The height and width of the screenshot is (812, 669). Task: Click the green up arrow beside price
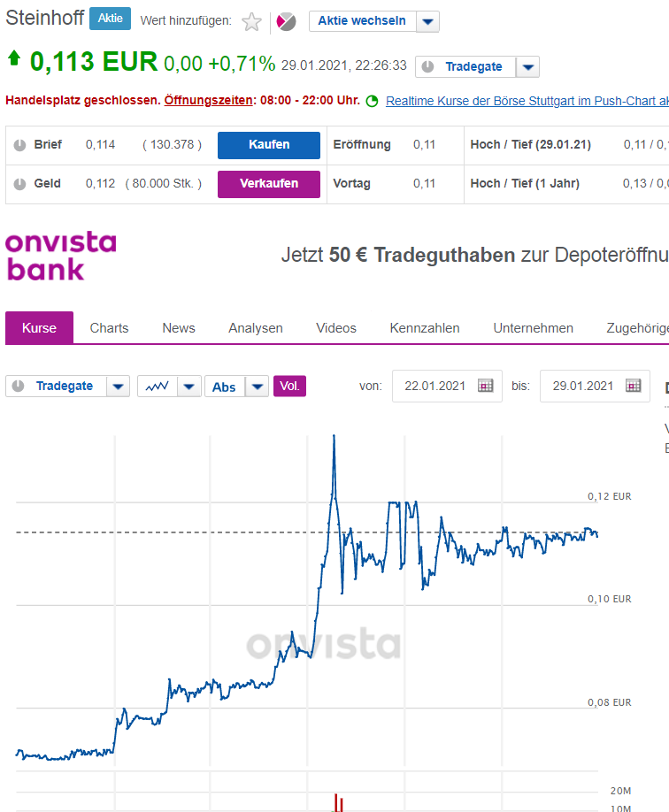pos(14,58)
